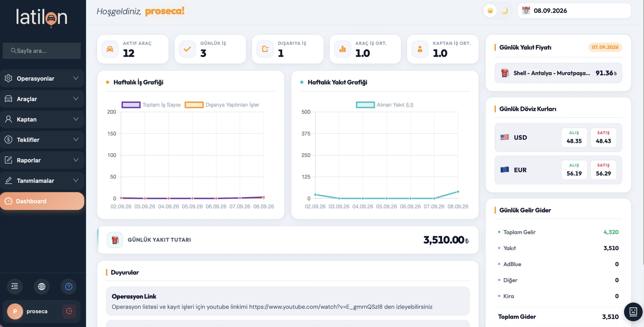Open language selector globe icon
The width and height of the screenshot is (644, 327).
[x=42, y=286]
